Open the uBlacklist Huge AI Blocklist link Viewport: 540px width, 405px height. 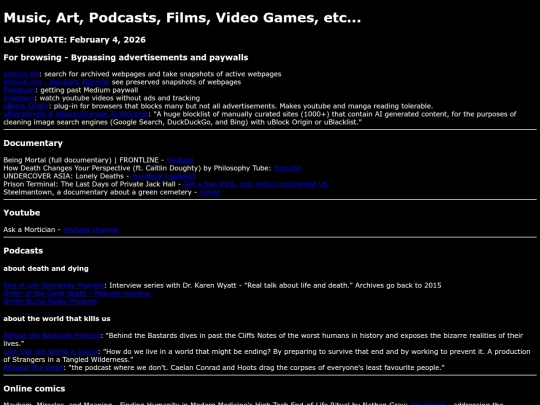click(x=76, y=114)
